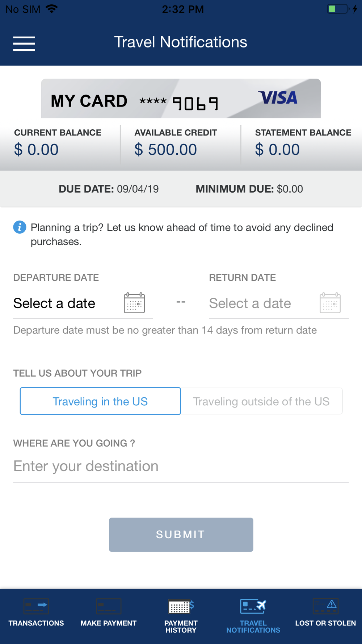The height and width of the screenshot is (644, 362).
Task: Select Traveling in the US option
Action: [100, 401]
